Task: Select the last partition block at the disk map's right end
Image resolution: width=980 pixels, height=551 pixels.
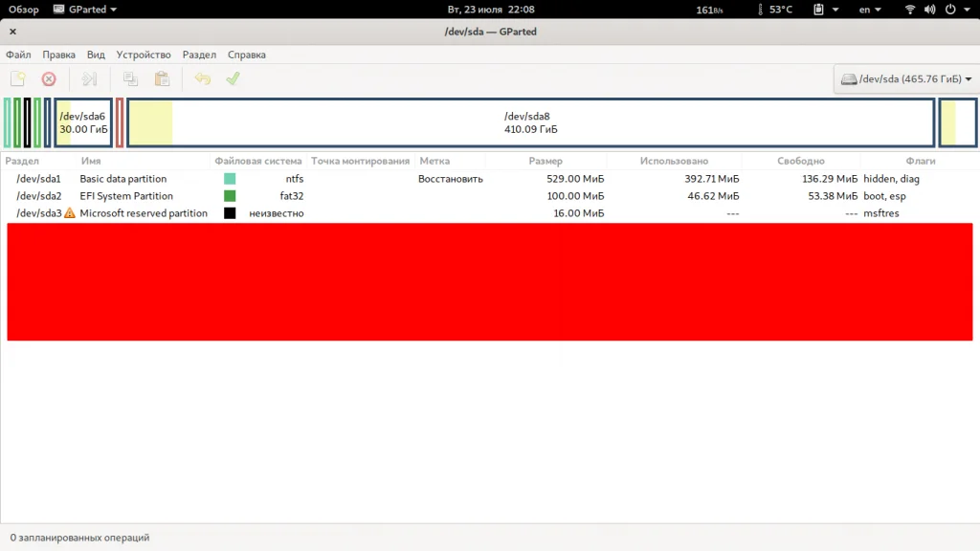Action: [x=957, y=122]
